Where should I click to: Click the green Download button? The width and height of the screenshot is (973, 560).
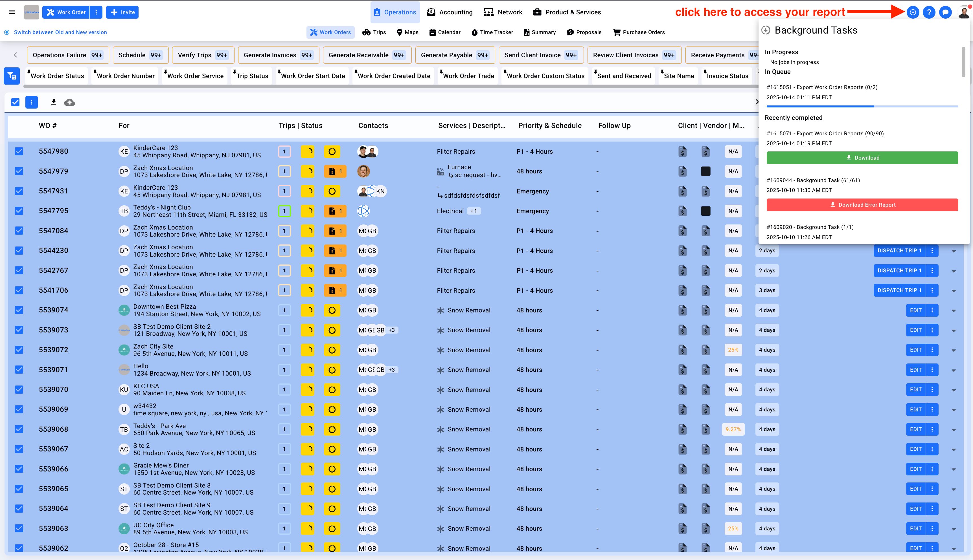pos(862,158)
